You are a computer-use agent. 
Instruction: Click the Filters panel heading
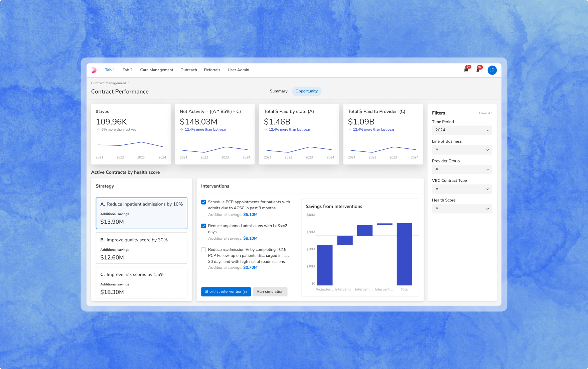(438, 113)
